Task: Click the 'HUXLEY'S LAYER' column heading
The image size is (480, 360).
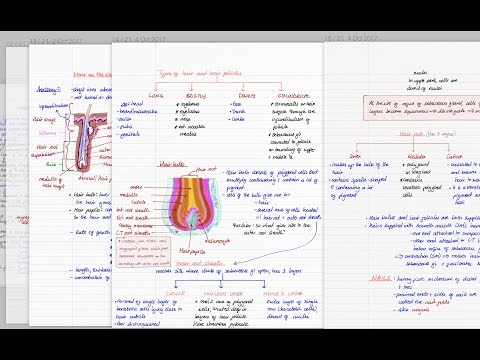Action: [223, 294]
